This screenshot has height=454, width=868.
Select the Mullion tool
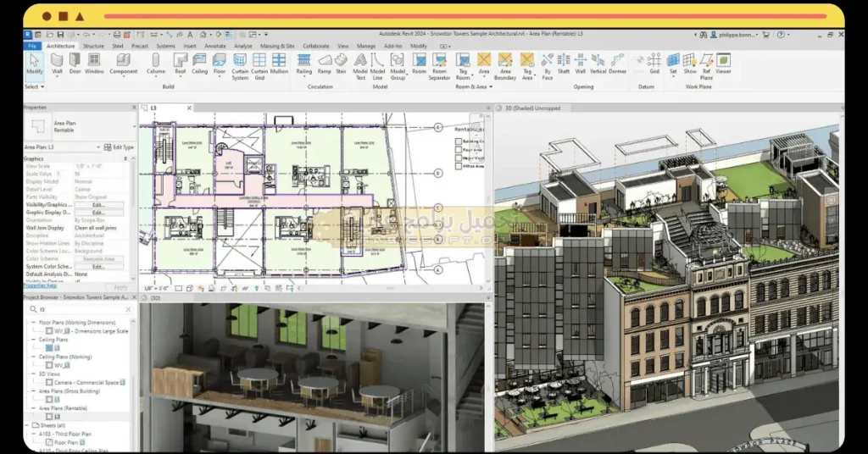pos(279,64)
